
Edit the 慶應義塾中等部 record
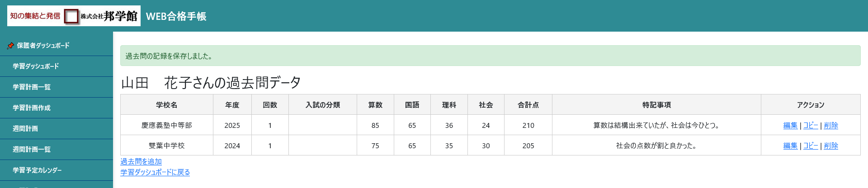pos(790,125)
